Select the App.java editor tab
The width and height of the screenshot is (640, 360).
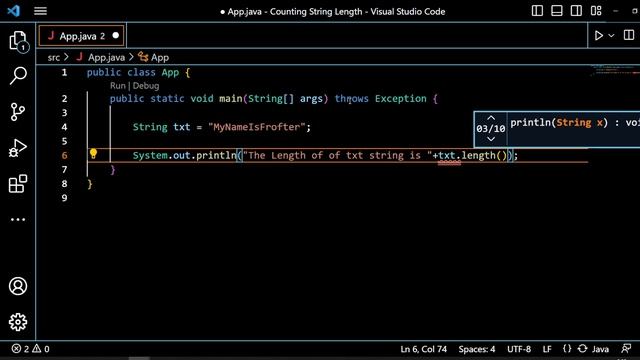coord(82,36)
